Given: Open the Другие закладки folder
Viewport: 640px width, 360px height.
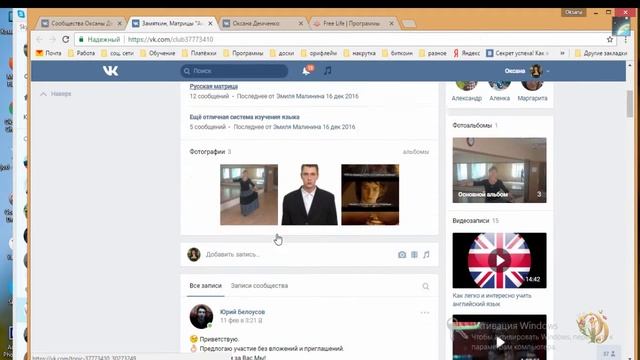Looking at the screenshot, I should point(600,53).
